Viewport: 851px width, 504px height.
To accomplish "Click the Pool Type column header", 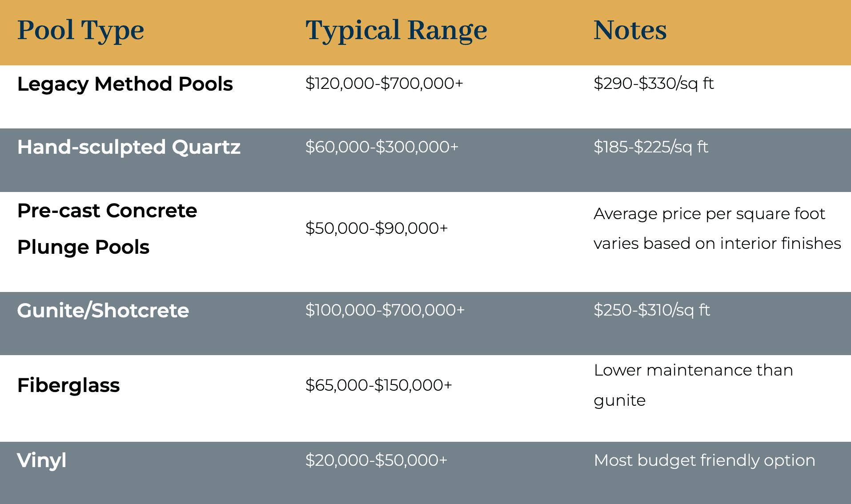I will (x=80, y=30).
